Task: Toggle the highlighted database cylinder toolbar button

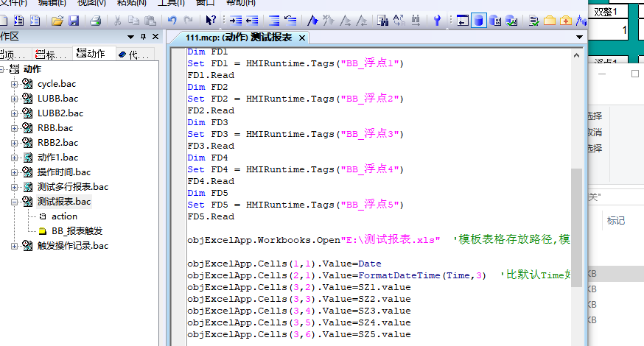Action: pos(478,21)
